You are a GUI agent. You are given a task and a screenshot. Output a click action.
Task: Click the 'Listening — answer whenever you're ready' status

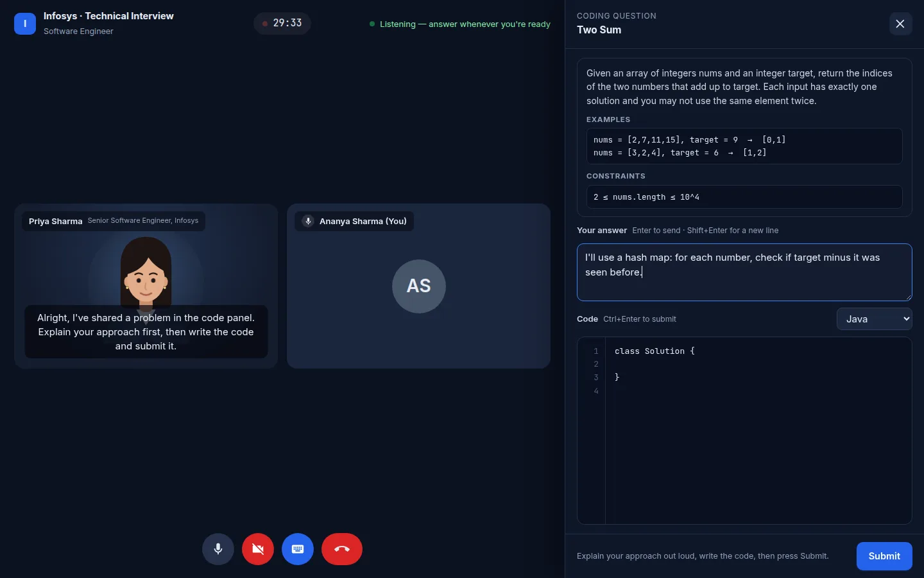pyautogui.click(x=460, y=24)
